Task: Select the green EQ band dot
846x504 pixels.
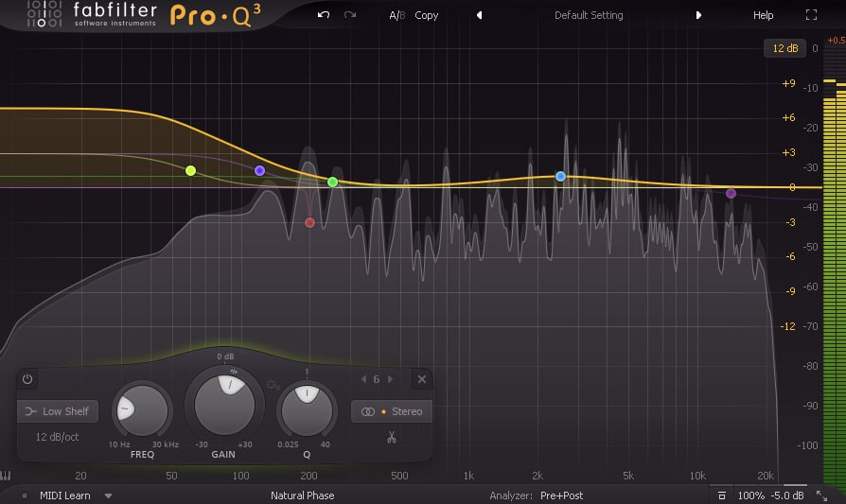Action: coord(333,182)
